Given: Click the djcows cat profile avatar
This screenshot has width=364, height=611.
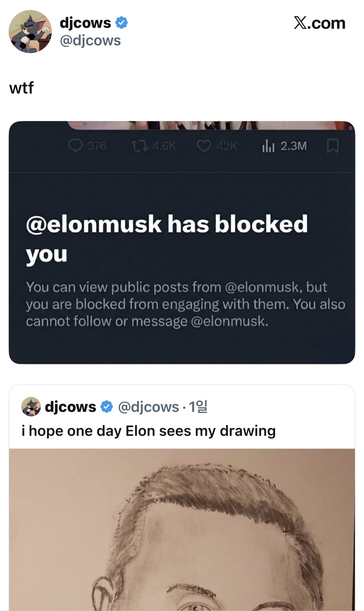Looking at the screenshot, I should pyautogui.click(x=30, y=32).
